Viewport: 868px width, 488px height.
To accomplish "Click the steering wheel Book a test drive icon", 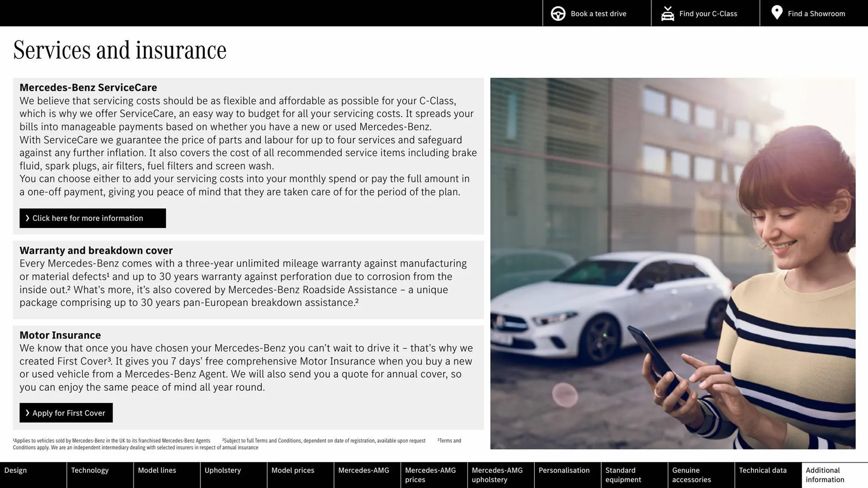I will point(557,13).
